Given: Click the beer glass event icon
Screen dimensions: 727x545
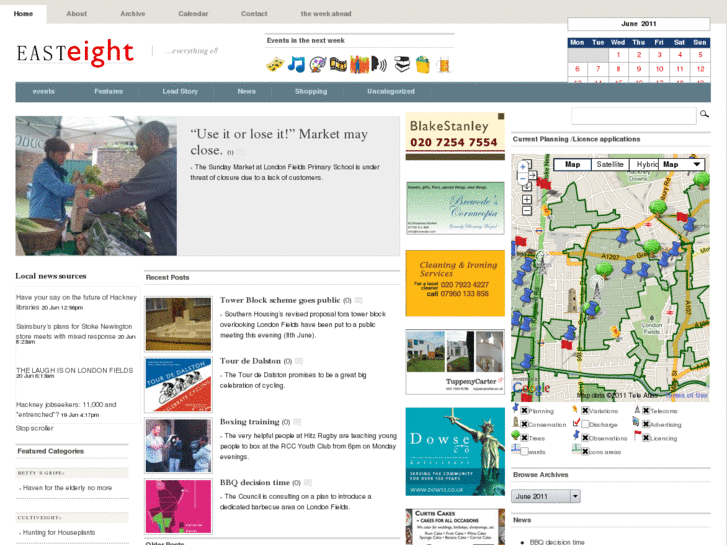Looking at the screenshot, I should pyautogui.click(x=444, y=64).
